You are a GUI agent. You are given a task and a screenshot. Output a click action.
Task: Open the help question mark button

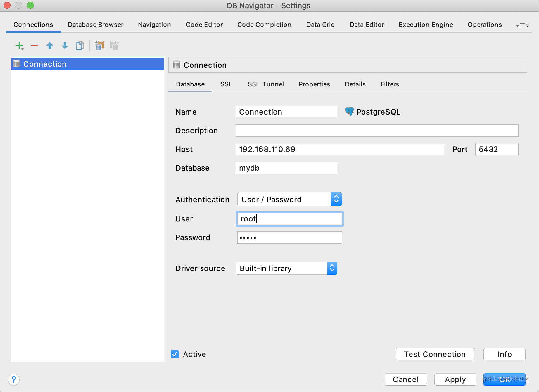(x=14, y=379)
